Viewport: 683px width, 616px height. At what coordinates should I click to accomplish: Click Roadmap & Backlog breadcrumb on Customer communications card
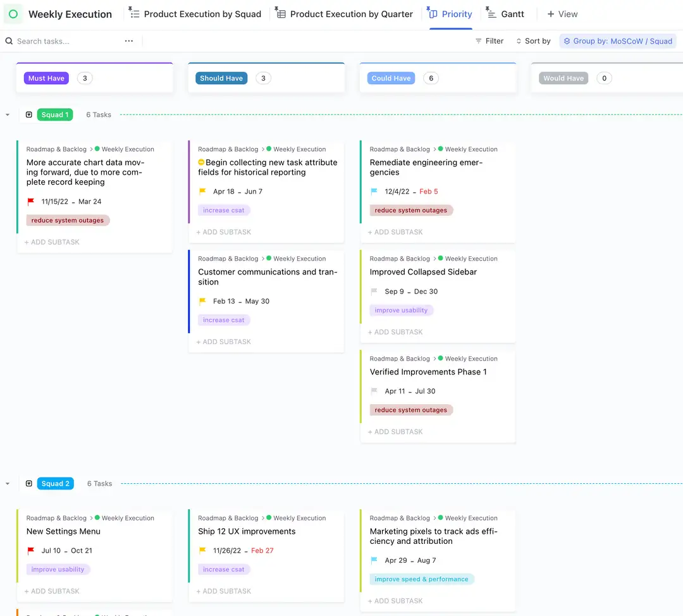coord(228,259)
